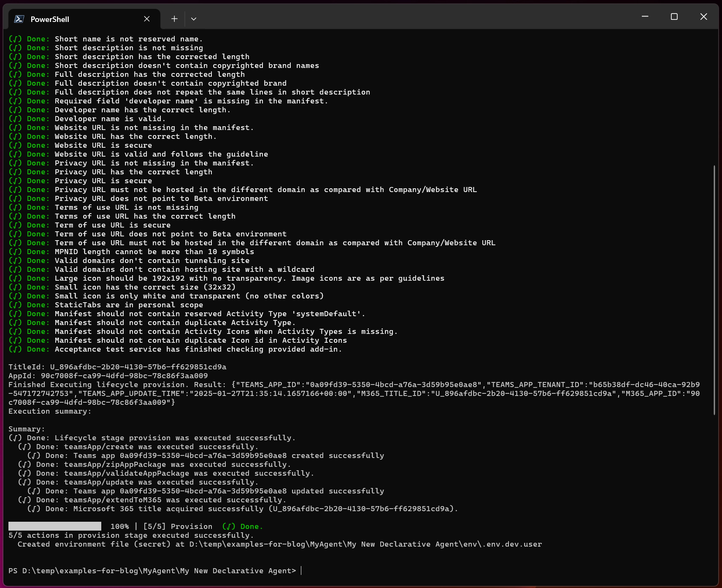Open a new tab with the plus icon
This screenshot has height=588, width=722.
[174, 19]
